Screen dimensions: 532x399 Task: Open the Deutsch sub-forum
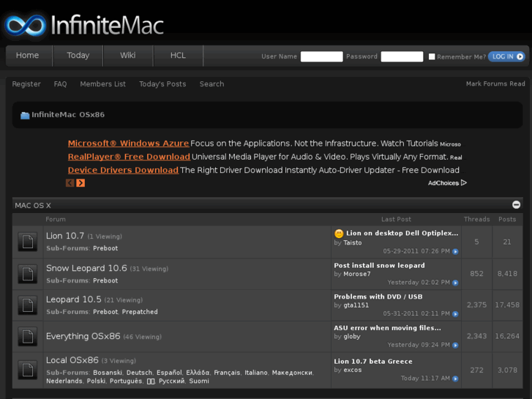(139, 373)
